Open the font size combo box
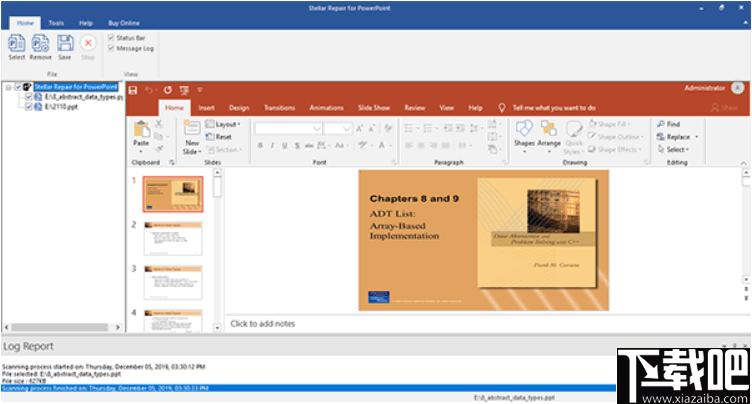Viewport: 752px width, 404px height. click(338, 129)
